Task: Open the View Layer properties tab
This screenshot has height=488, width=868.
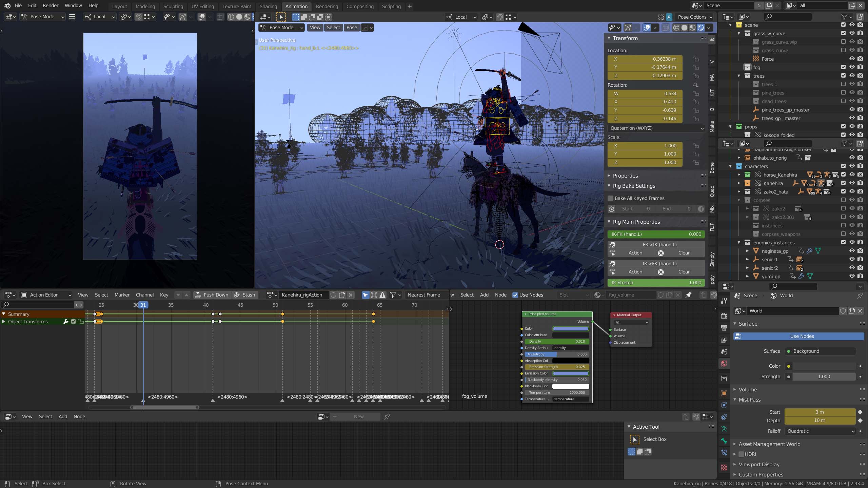Action: [724, 340]
